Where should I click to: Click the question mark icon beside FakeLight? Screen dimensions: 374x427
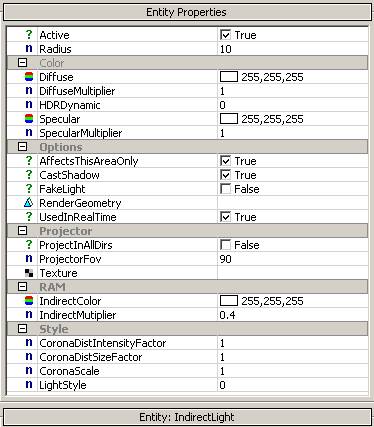(29, 189)
